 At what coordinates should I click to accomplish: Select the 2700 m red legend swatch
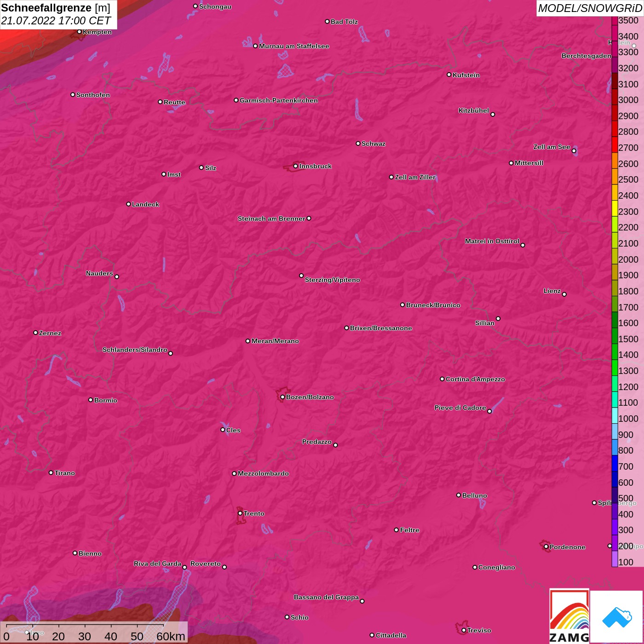point(615,144)
